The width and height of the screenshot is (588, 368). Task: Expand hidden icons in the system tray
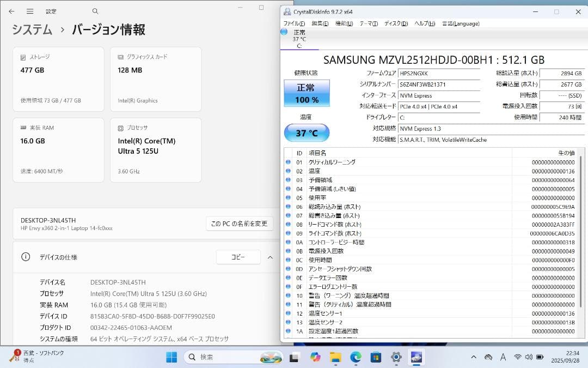[x=473, y=358]
